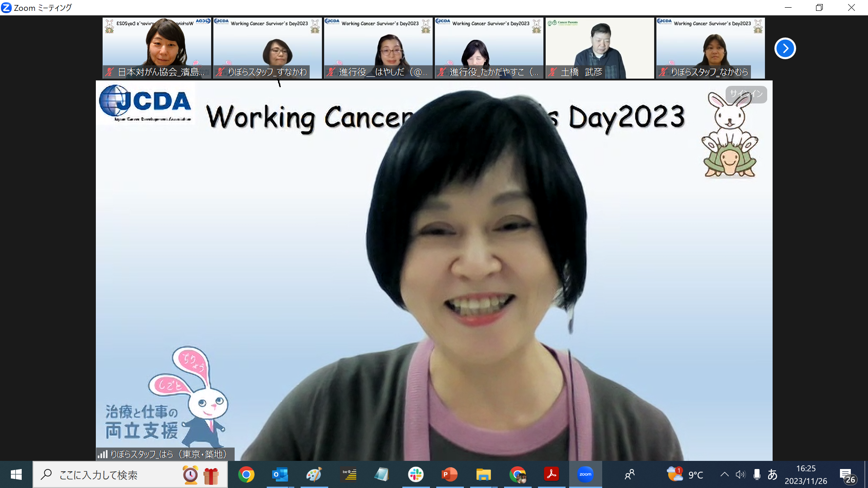The height and width of the screenshot is (488, 868).
Task: Open File Explorer from taskbar
Action: coord(483,474)
